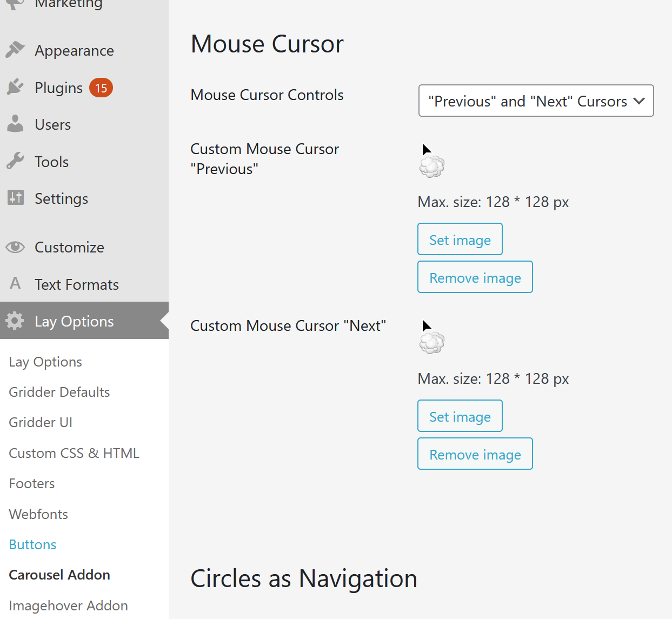Click Set image for Next cursor

(460, 416)
